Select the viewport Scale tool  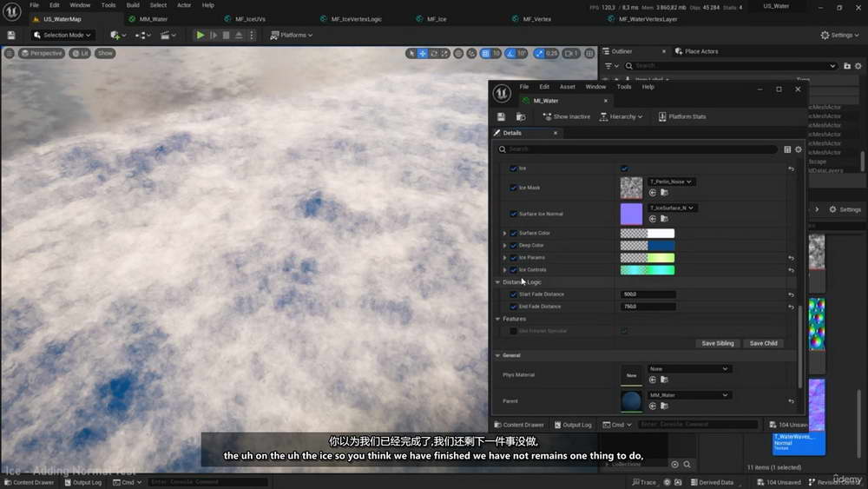[444, 53]
